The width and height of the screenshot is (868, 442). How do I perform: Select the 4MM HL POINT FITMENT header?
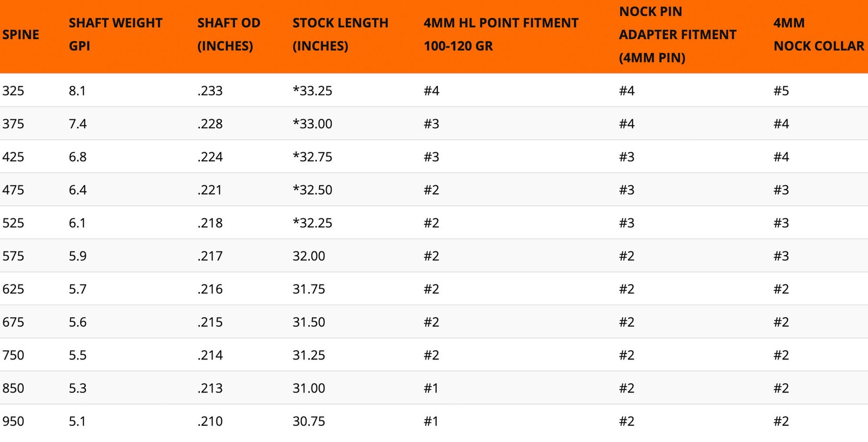click(x=501, y=34)
